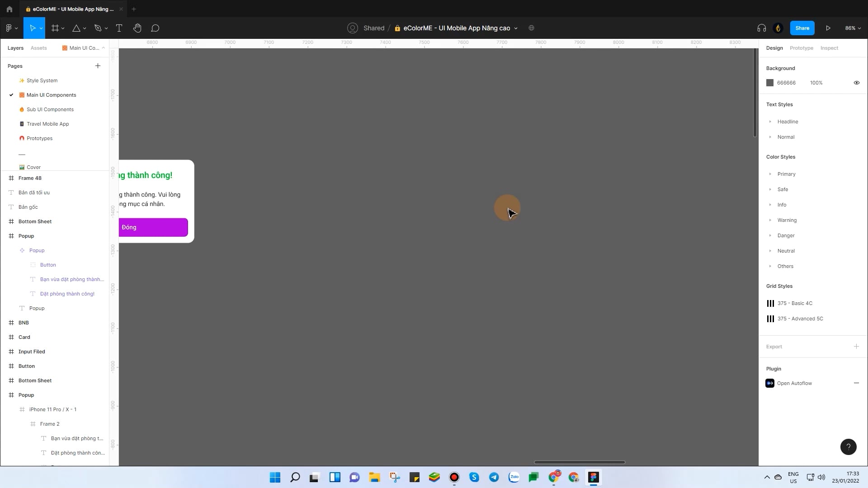Open the Figma main menu
The width and height of the screenshot is (868, 488).
point(11,28)
